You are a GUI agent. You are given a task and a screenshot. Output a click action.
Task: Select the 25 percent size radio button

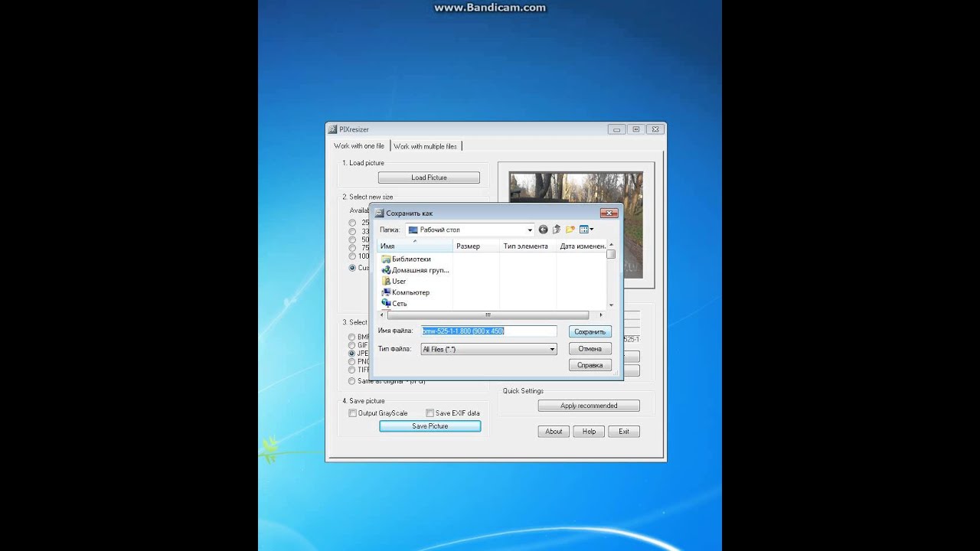(353, 223)
